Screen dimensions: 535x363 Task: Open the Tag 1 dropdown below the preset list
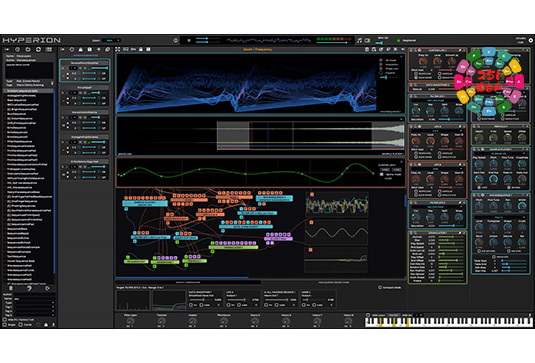click(34, 307)
